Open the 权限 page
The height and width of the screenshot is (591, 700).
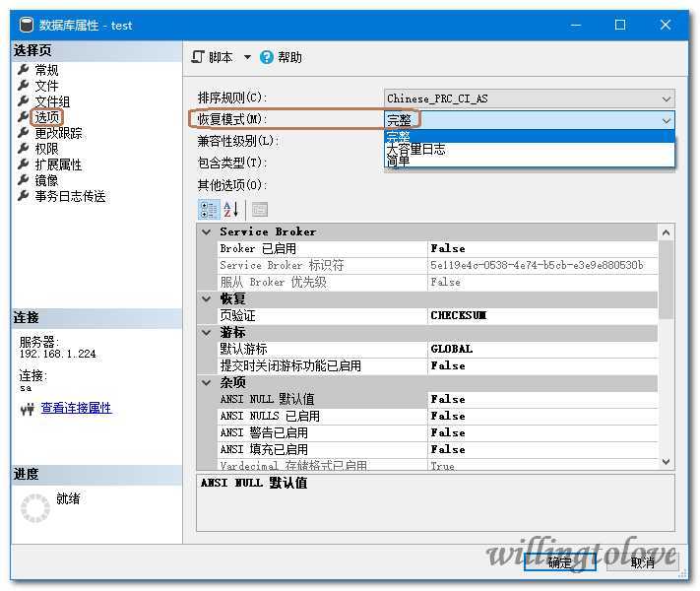tap(46, 149)
